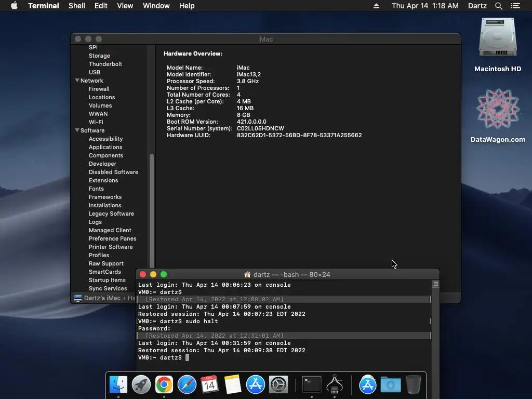
Task: Click the home icon in Terminal title
Action: click(x=247, y=274)
